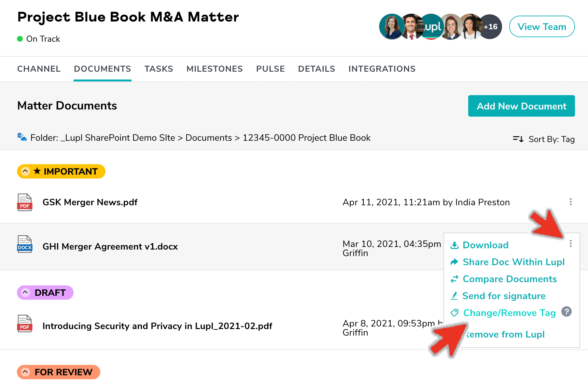Collapse the FOR REVIEW tag section

(x=25, y=372)
